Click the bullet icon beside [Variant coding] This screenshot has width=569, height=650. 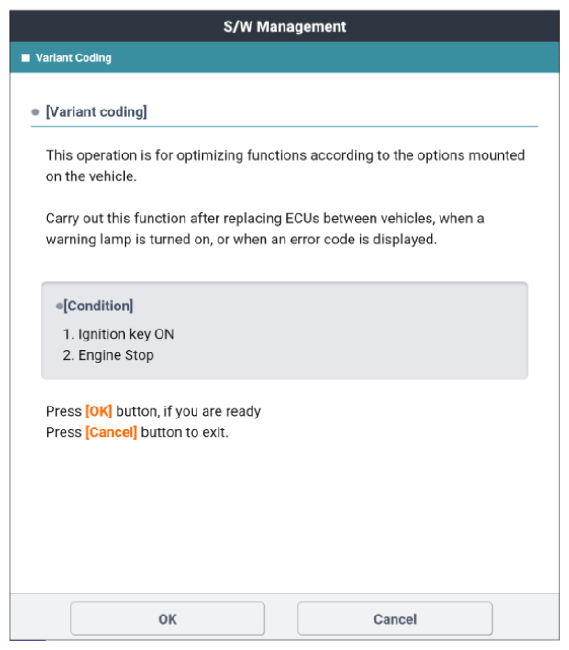coord(36,112)
